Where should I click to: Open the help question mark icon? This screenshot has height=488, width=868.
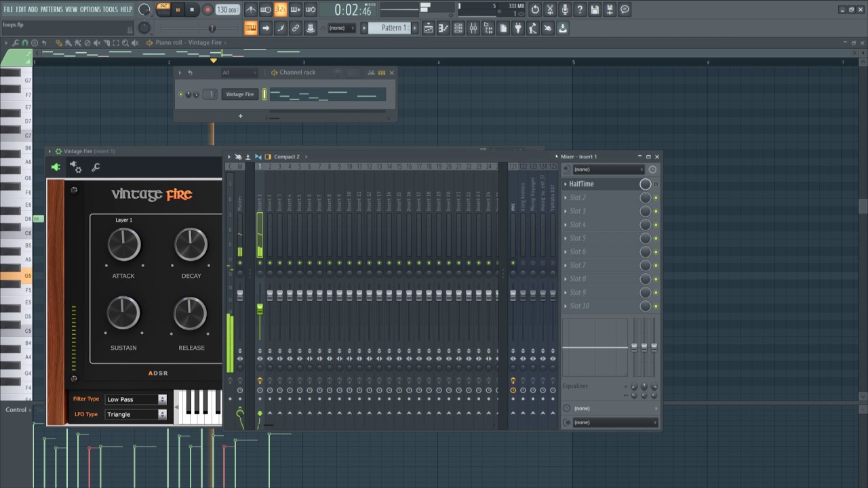pos(580,9)
